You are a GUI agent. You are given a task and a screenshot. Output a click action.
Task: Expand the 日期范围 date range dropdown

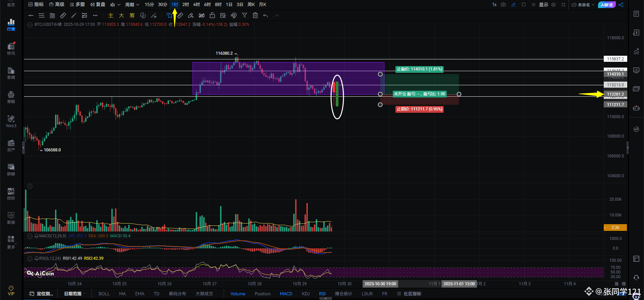74,294
